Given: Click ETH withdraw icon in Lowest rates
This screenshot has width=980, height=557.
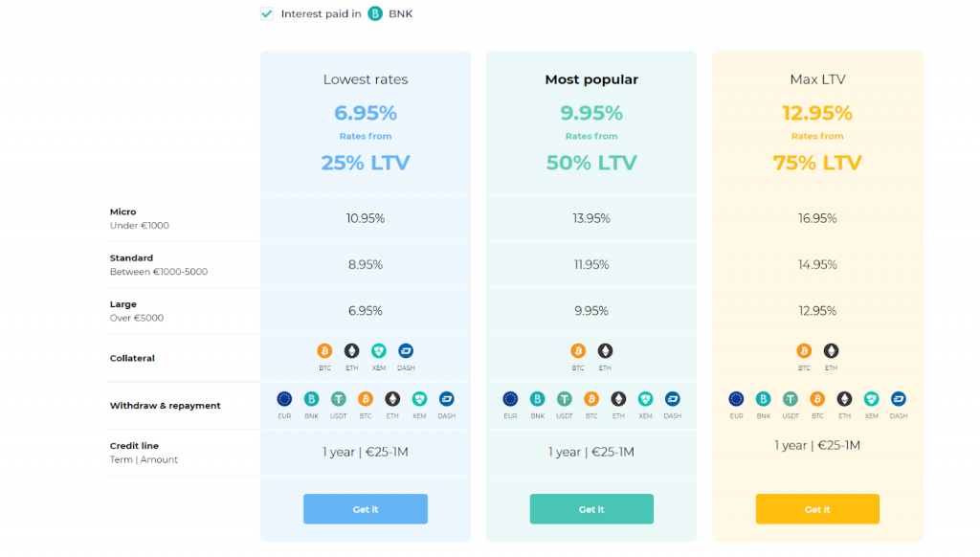Looking at the screenshot, I should (392, 399).
